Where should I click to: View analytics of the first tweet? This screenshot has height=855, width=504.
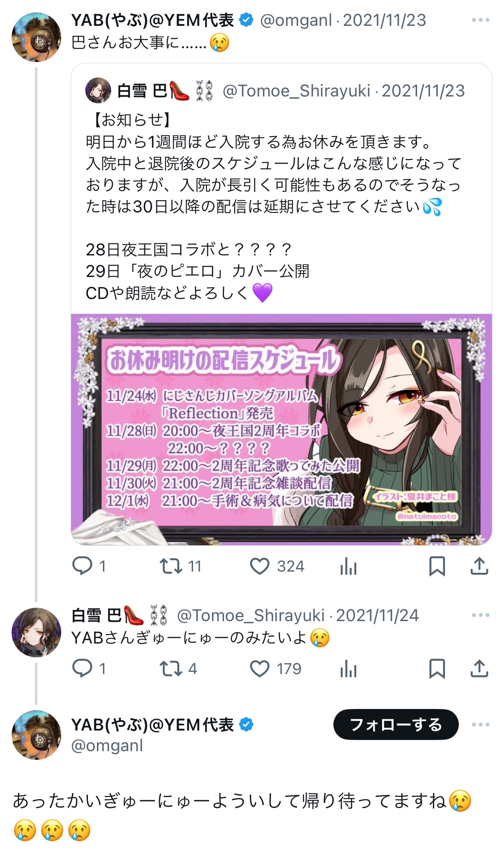tap(348, 566)
